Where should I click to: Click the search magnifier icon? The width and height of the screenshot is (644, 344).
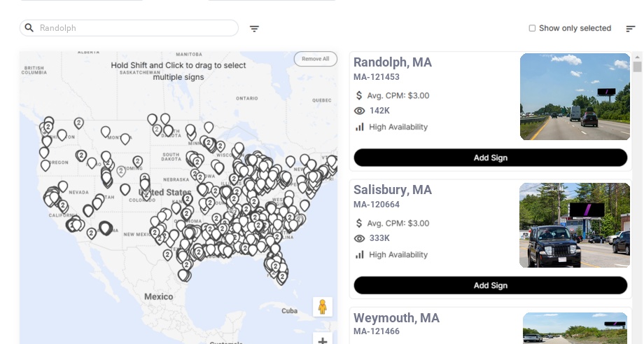[x=29, y=28]
